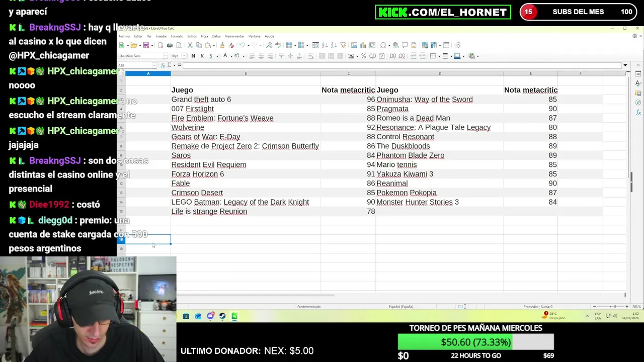Viewport: 644px width, 362px height.
Task: Click the Sort ascending icon
Action: (x=325, y=45)
